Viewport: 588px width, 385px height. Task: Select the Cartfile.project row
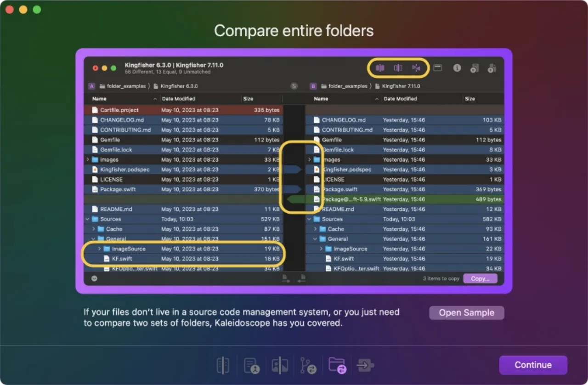pyautogui.click(x=183, y=110)
